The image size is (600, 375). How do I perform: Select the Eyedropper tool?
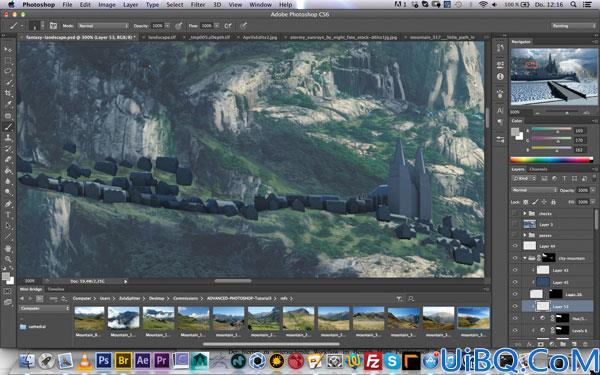coord(8,104)
